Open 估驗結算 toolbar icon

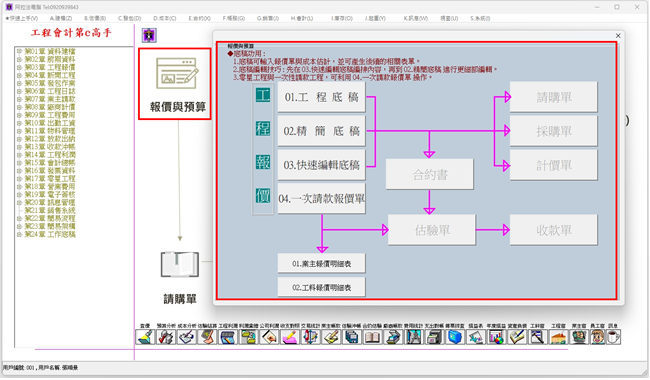[x=207, y=337]
